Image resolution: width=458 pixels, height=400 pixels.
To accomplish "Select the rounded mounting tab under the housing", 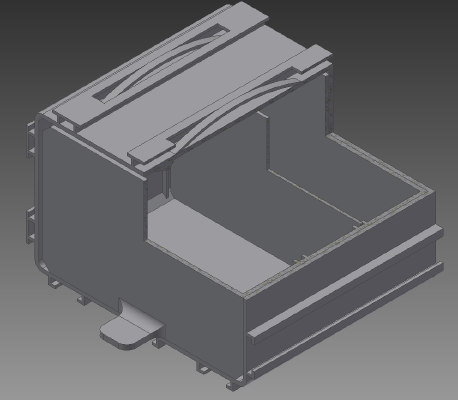I will (128, 330).
